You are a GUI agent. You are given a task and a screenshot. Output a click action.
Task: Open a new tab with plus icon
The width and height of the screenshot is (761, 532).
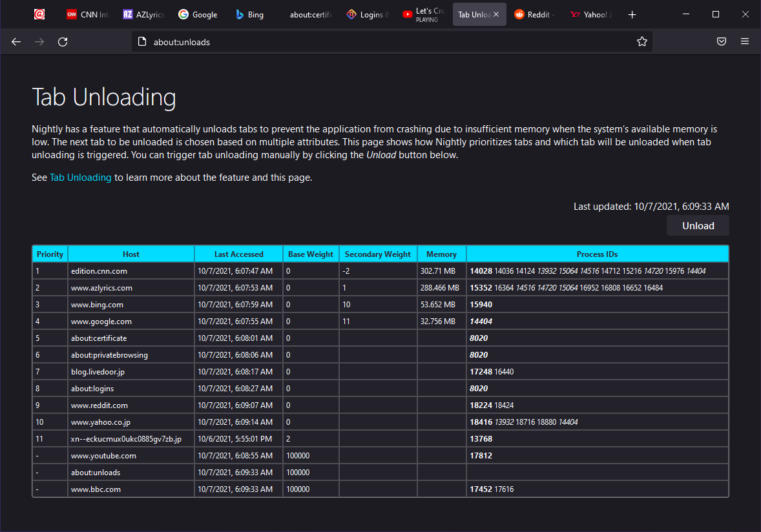tap(632, 14)
